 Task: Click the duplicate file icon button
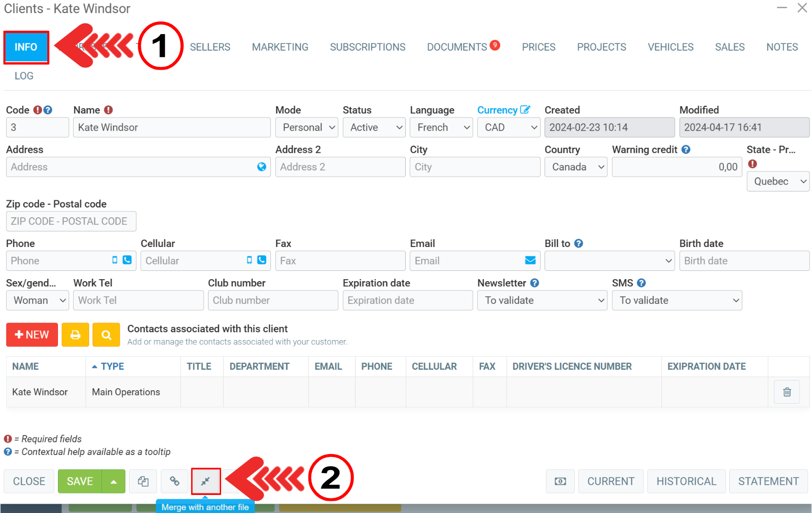click(143, 481)
